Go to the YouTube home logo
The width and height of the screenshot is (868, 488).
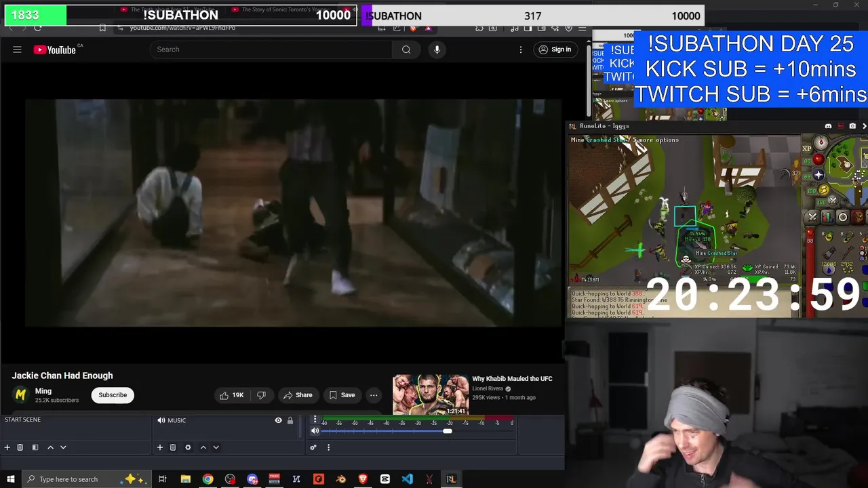[54, 49]
